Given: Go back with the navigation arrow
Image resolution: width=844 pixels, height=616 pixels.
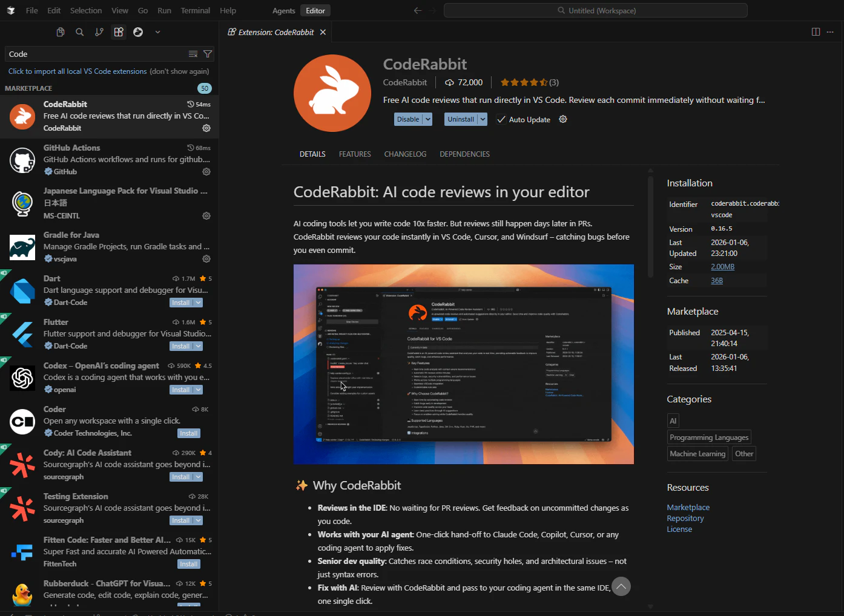Looking at the screenshot, I should [417, 10].
